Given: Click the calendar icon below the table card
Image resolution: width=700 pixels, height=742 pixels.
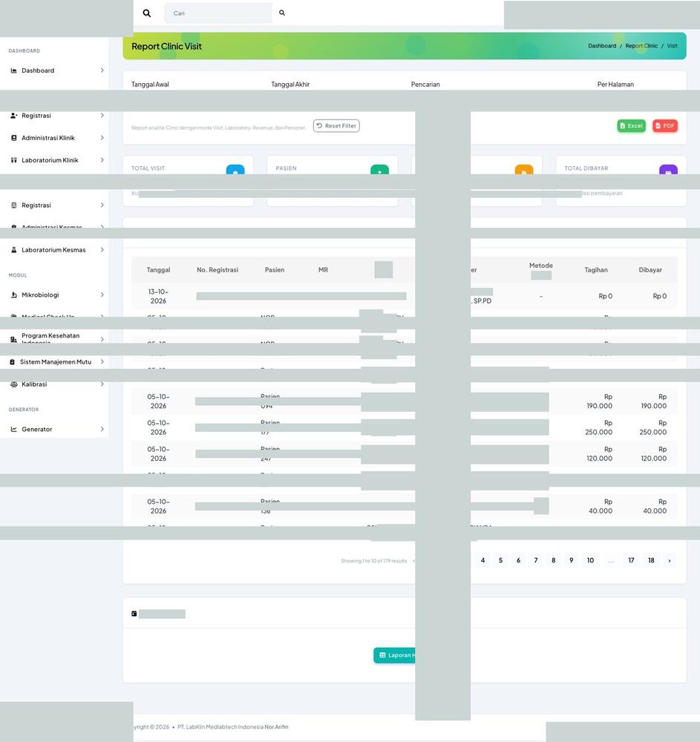Looking at the screenshot, I should click(x=134, y=614).
